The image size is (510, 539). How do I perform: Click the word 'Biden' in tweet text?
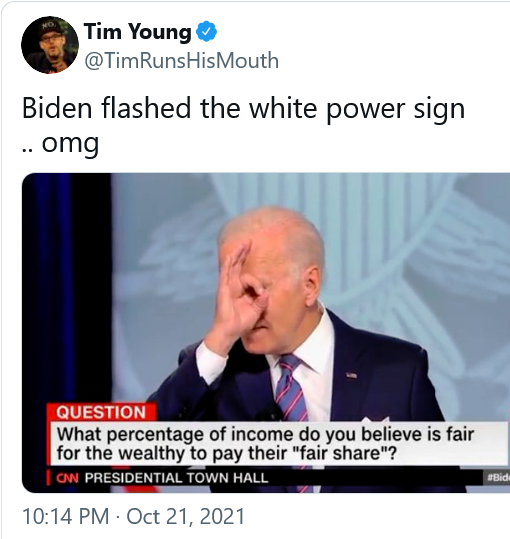(x=57, y=108)
